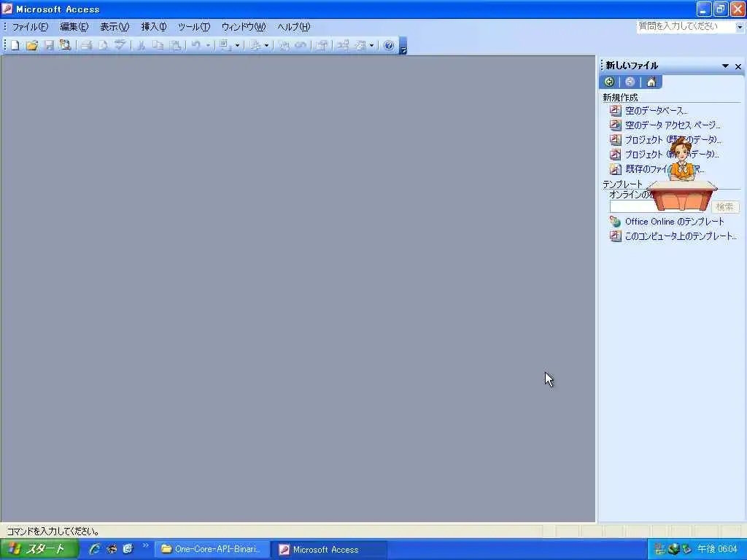Click the スタート button on taskbar
Screen dimensions: 747x560
(x=39, y=549)
